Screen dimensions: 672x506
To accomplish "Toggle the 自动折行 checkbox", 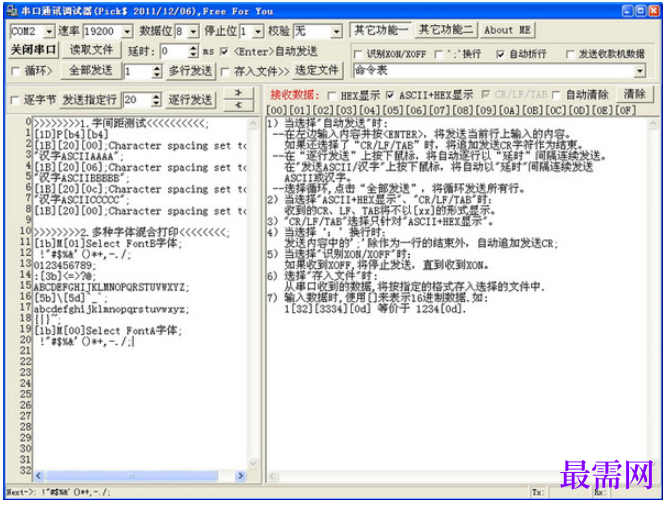I will pos(500,54).
